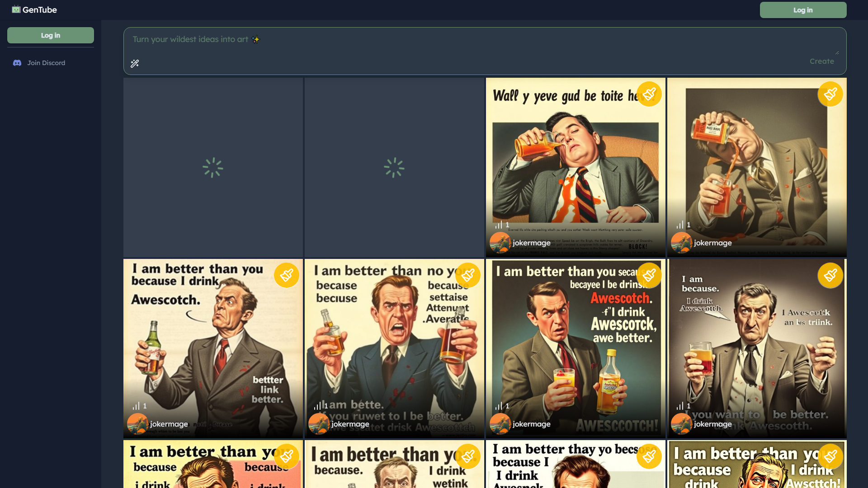The height and width of the screenshot is (488, 868).
Task: Click the stats bars icon on the 'Awescotck, awe better' poster
Action: (x=499, y=406)
